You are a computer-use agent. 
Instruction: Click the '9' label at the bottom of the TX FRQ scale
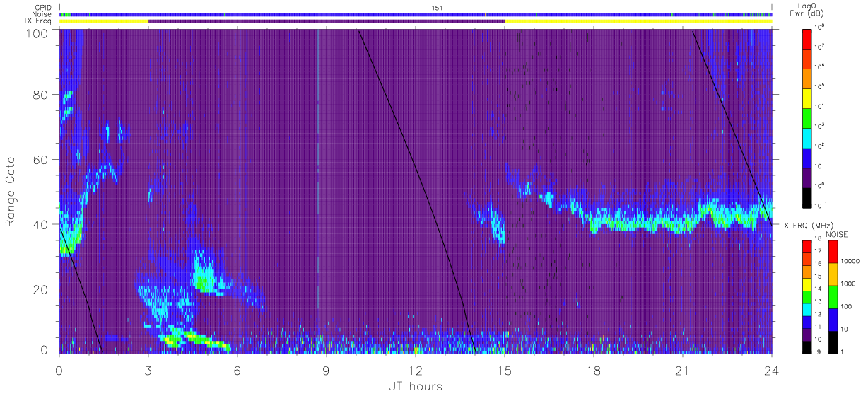[818, 351]
